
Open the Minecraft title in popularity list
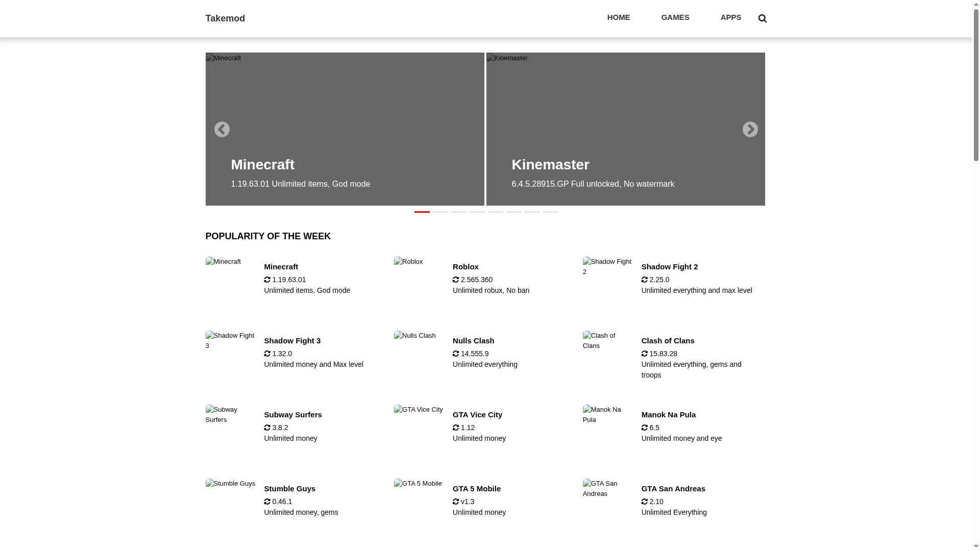(281, 267)
